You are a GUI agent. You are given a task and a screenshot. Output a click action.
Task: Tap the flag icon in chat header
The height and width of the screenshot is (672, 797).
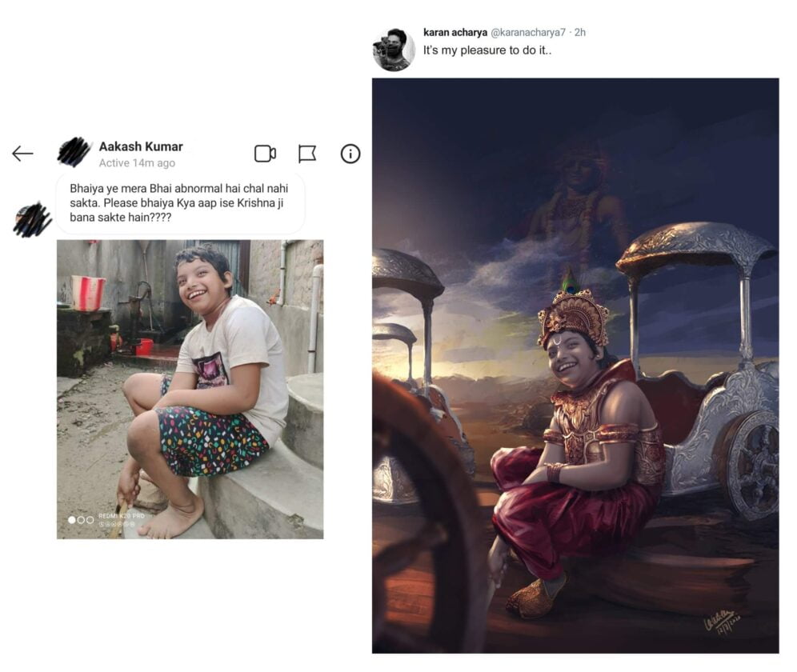pyautogui.click(x=307, y=154)
